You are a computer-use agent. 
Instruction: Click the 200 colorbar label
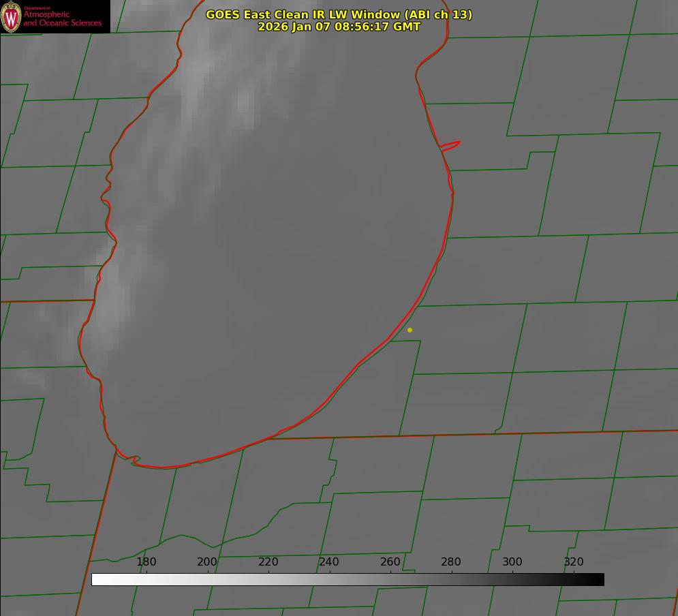pos(207,561)
